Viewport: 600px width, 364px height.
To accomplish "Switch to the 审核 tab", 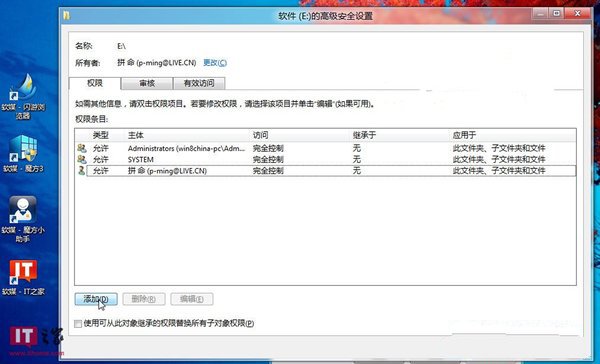I will click(x=147, y=83).
